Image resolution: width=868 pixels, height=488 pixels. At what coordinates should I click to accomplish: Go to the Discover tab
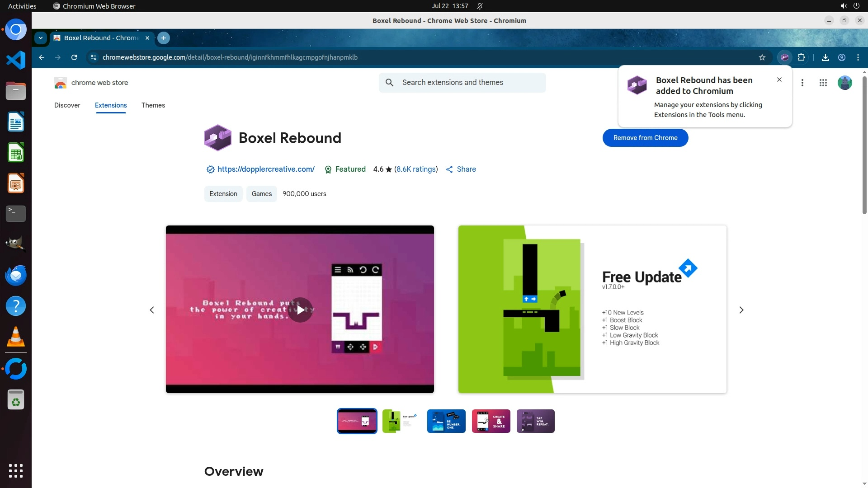click(67, 105)
